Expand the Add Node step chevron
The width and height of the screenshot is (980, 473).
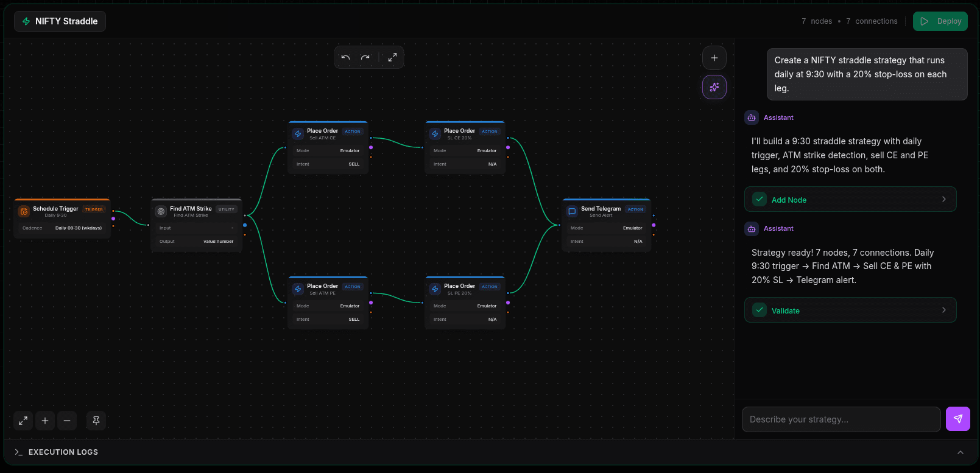[944, 199]
